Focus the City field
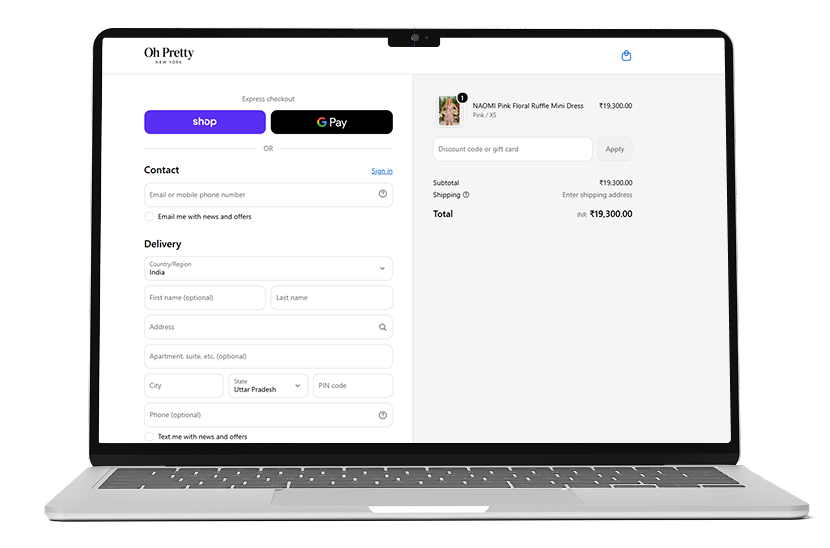The image size is (830, 548). point(184,385)
